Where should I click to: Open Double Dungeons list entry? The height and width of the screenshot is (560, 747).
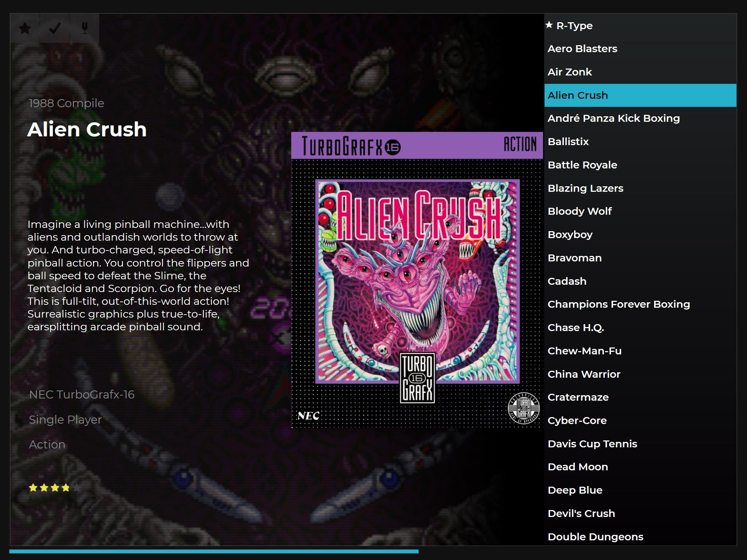click(x=595, y=537)
